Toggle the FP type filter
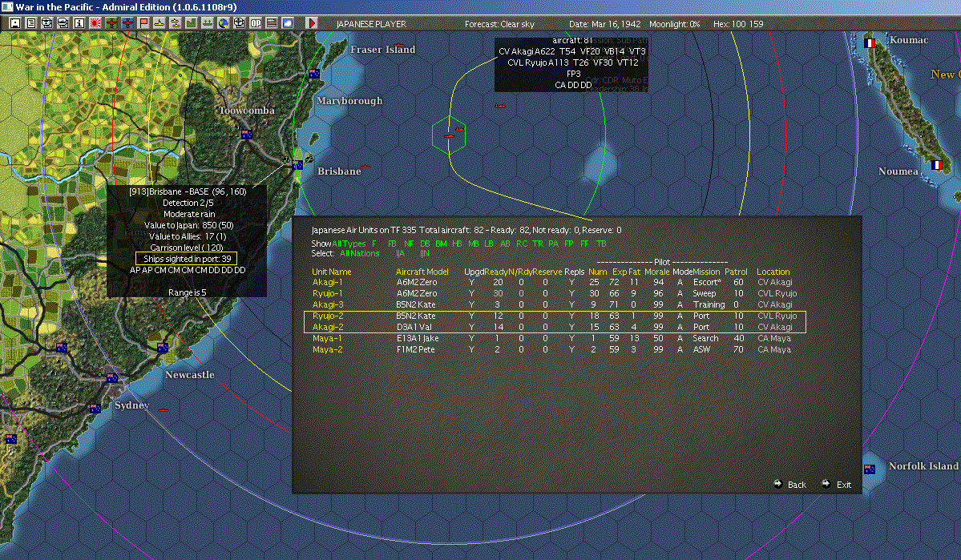961x560 pixels. pos(569,244)
